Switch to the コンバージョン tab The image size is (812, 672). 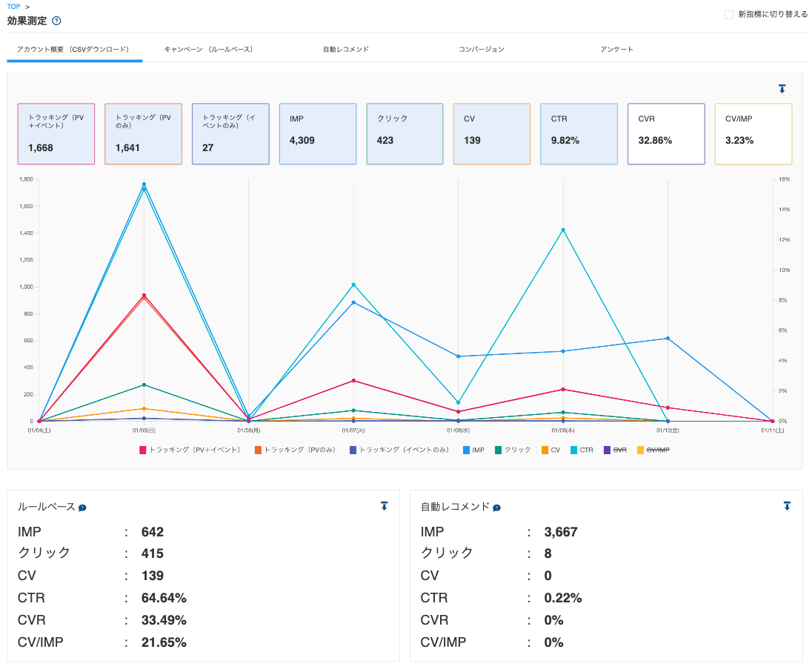pyautogui.click(x=481, y=49)
